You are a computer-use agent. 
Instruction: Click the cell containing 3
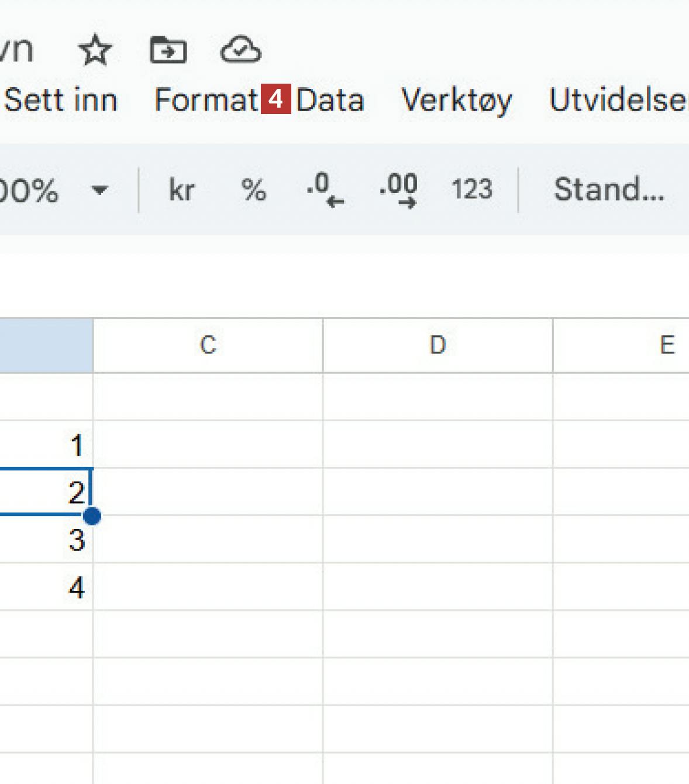(x=46, y=539)
